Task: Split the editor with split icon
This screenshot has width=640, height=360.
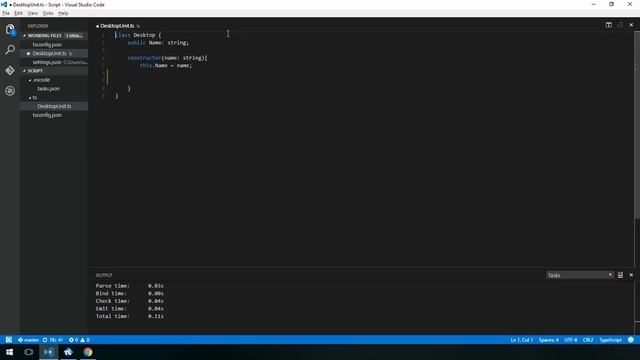Action: (609, 25)
